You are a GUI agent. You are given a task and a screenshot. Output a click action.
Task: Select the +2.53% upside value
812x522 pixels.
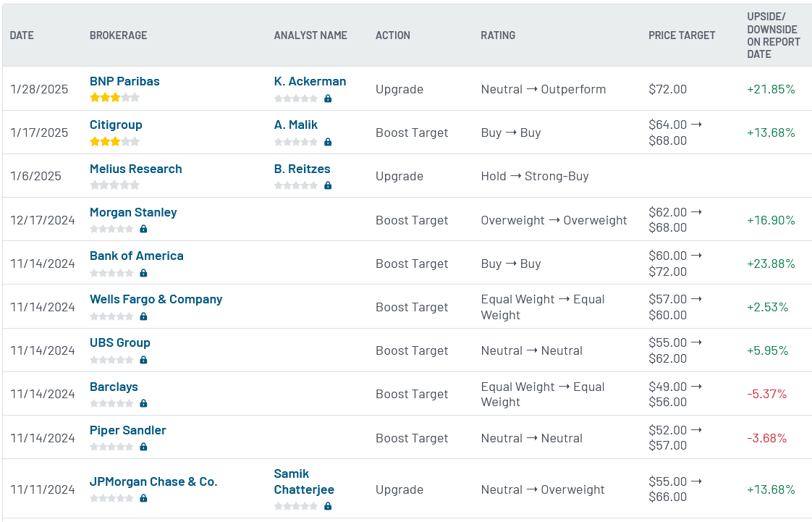coord(767,307)
